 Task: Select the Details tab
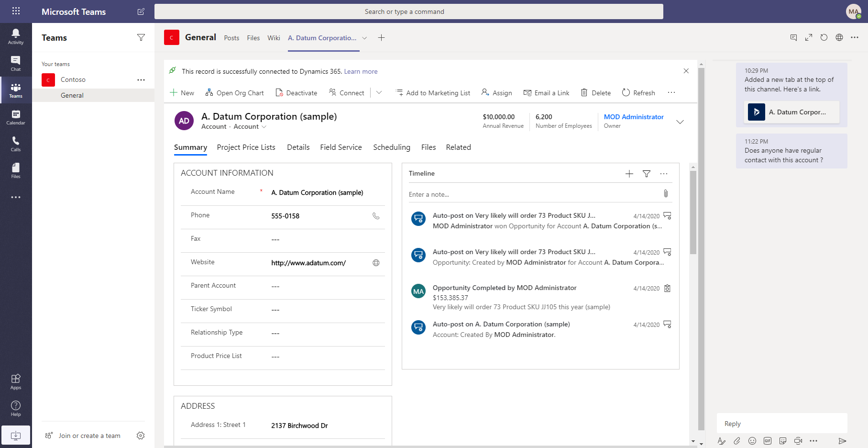pos(298,147)
